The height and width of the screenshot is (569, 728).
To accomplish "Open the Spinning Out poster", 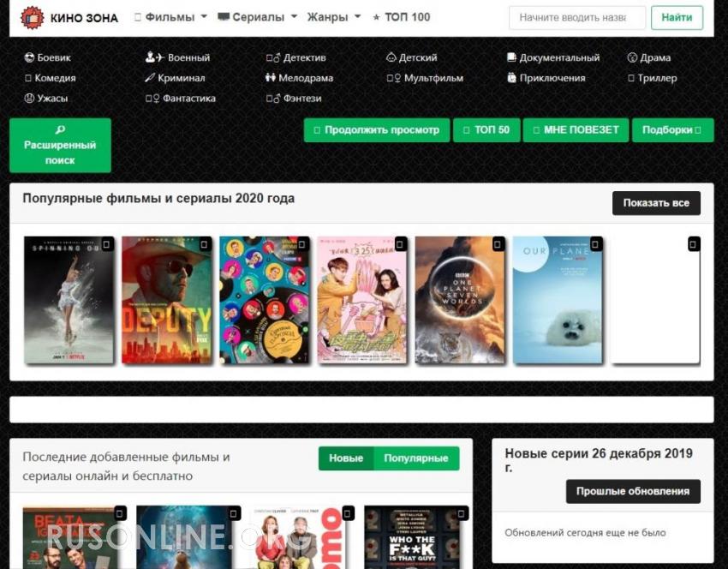I will click(x=69, y=300).
